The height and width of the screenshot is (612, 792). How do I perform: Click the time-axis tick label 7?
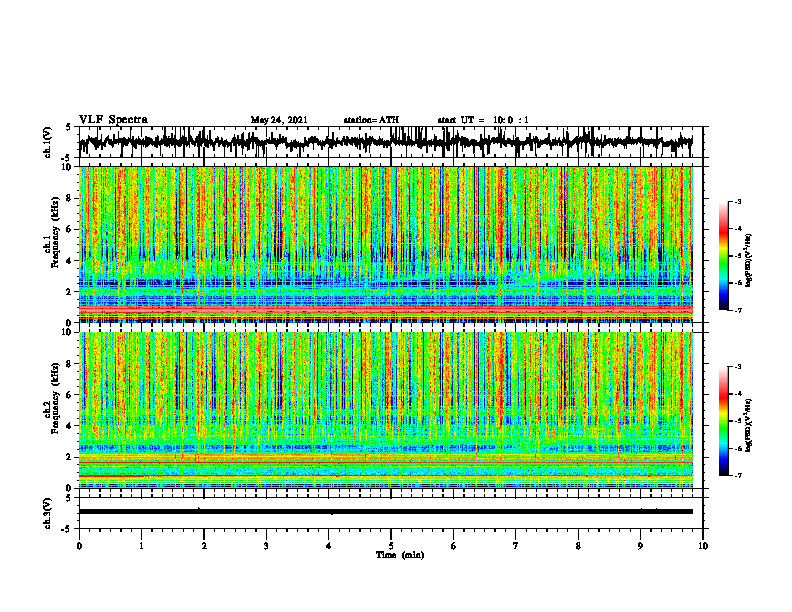pyautogui.click(x=516, y=546)
